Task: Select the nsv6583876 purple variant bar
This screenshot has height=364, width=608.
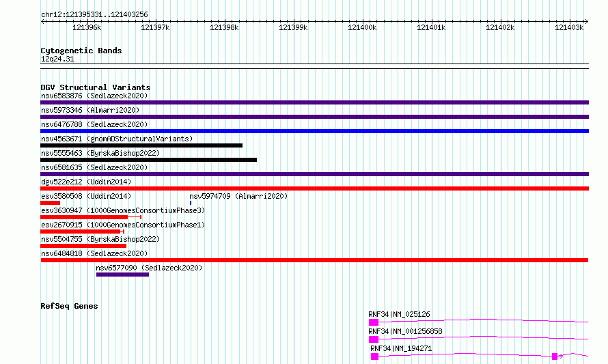Action: tap(314, 102)
